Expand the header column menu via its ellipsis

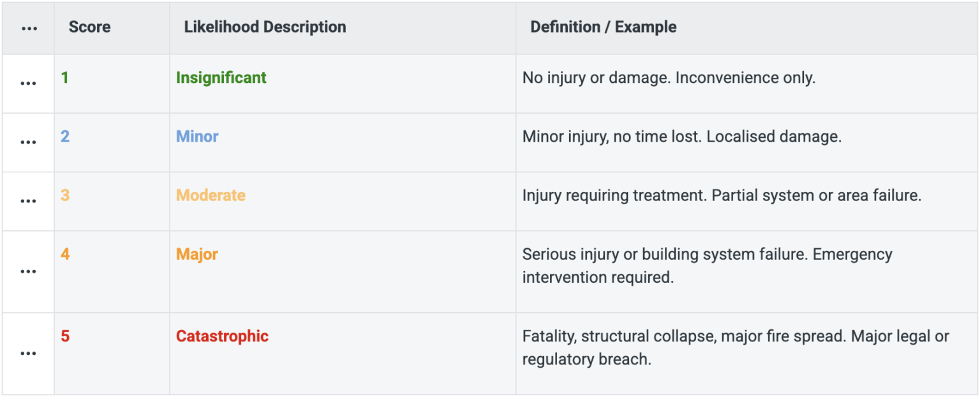(28, 27)
